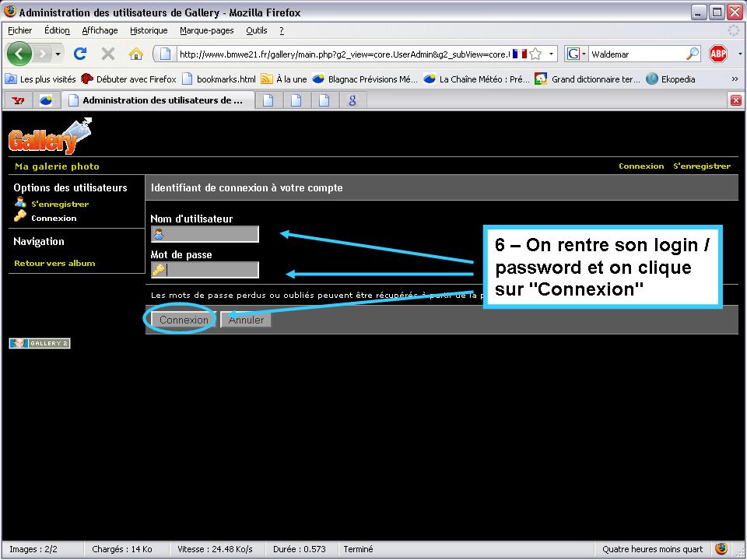Open the Marque-pages menu
Image resolution: width=747 pixels, height=560 pixels.
point(206,30)
